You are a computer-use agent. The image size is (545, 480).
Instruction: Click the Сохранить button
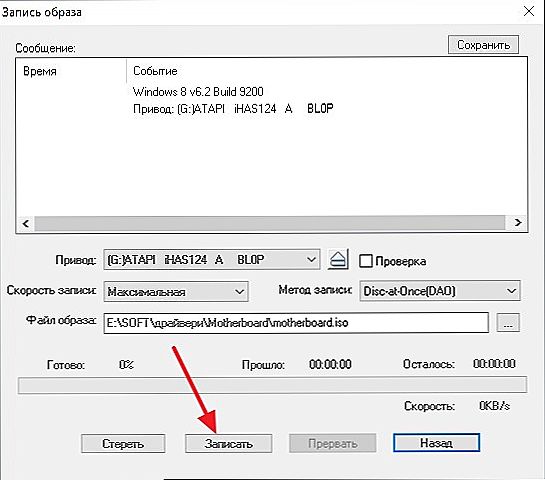(x=483, y=44)
